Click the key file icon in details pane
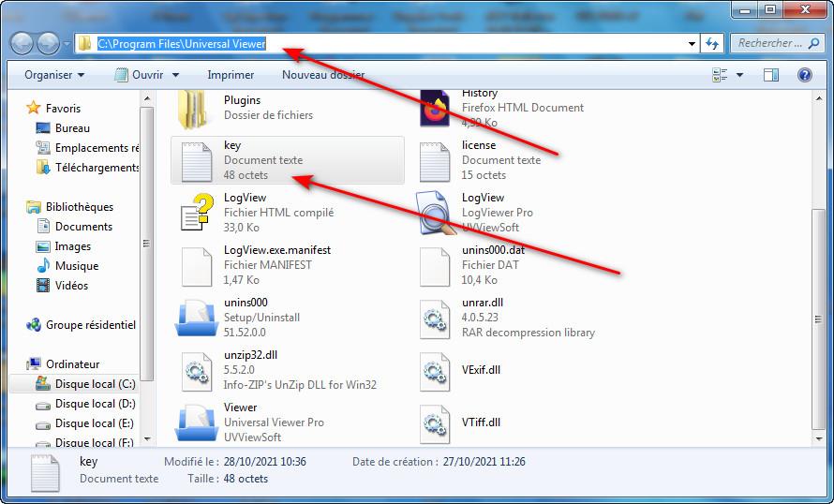This screenshot has width=834, height=504. click(x=45, y=473)
